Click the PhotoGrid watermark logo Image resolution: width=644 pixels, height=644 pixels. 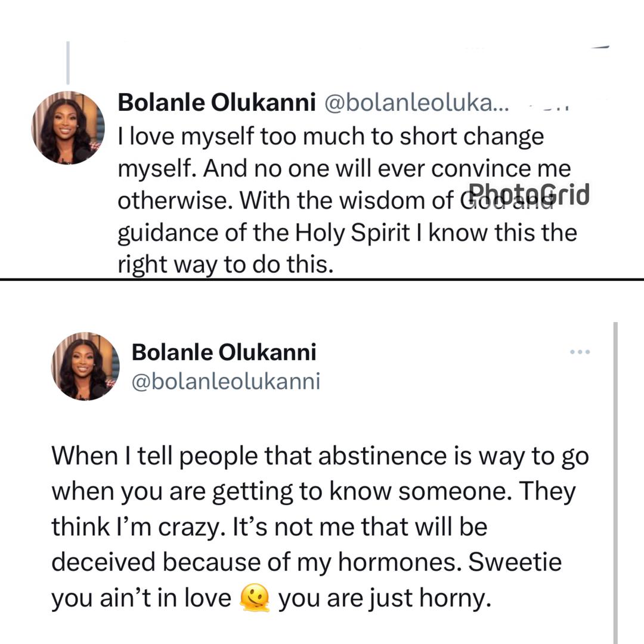coord(528,195)
